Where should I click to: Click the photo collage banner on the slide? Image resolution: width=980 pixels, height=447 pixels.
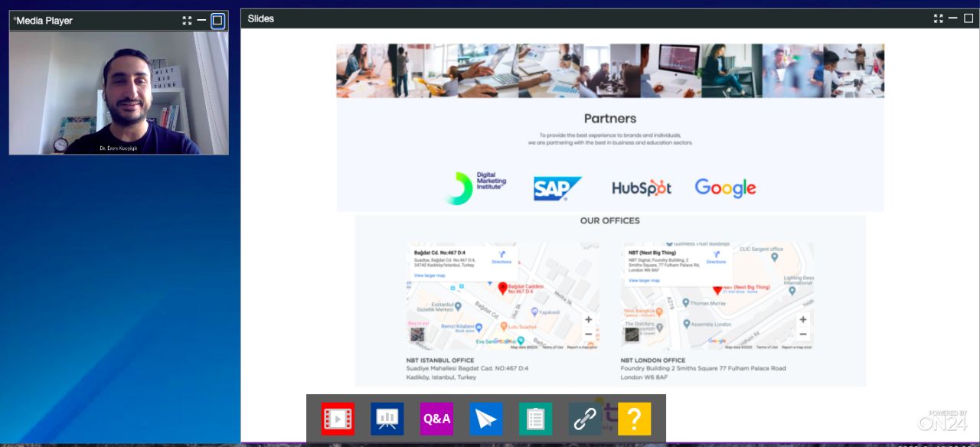[x=610, y=70]
